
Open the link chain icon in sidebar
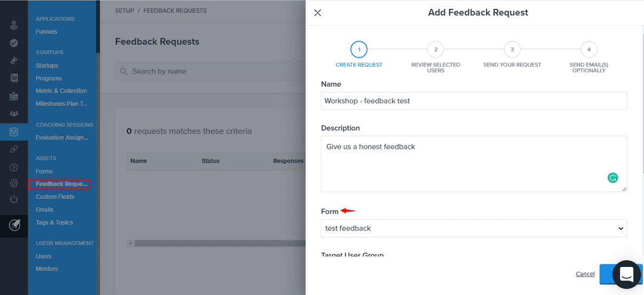click(x=14, y=149)
